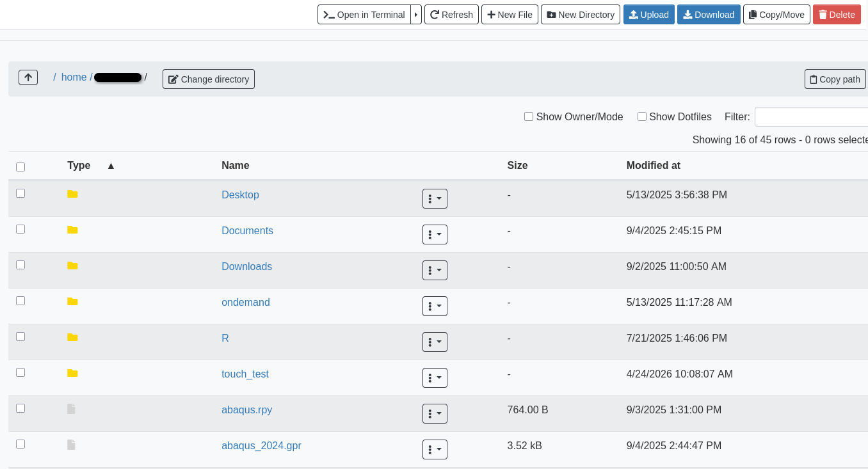This screenshot has height=469, width=868.
Task: Refresh the file listing
Action: click(451, 15)
